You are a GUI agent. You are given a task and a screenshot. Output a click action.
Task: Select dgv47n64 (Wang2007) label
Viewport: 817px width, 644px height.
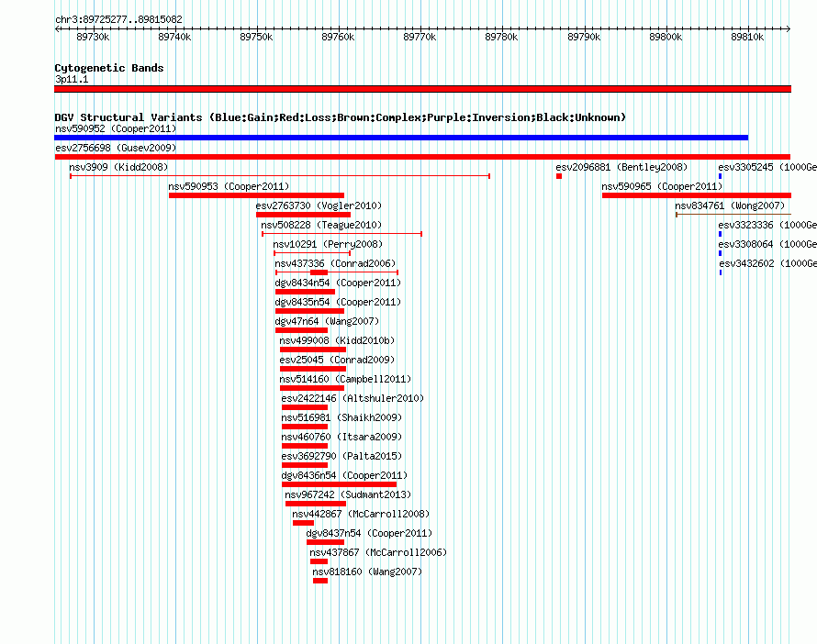pyautogui.click(x=327, y=321)
